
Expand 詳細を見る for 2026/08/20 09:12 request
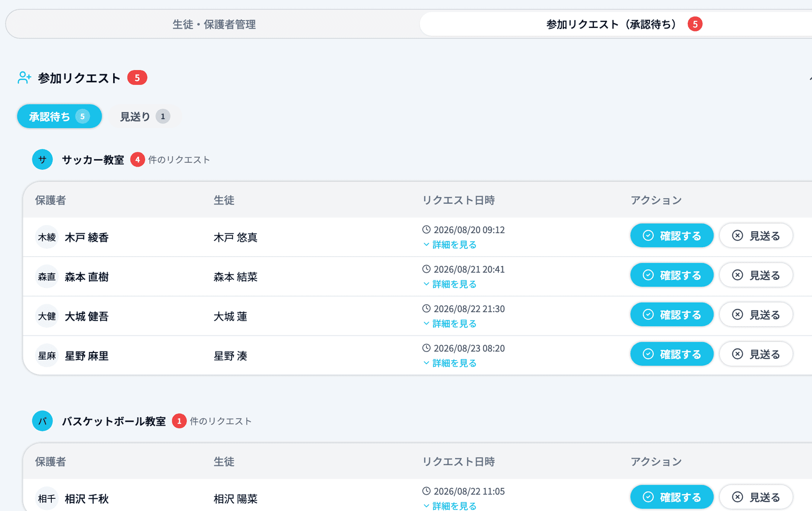[450, 245]
